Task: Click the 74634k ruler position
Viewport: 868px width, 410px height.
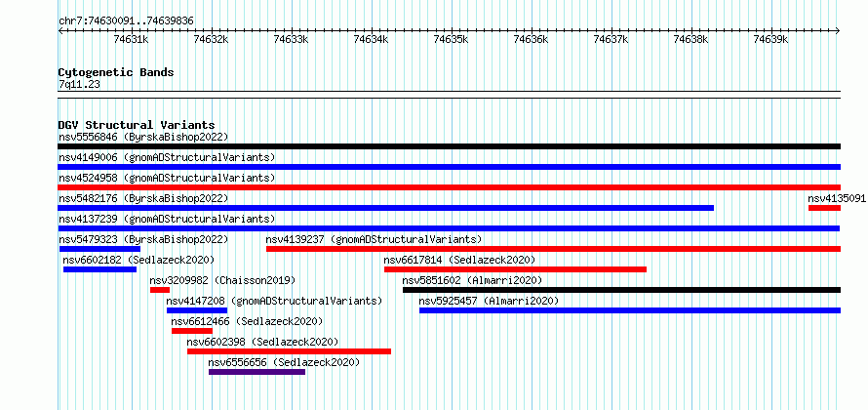Action: pyautogui.click(x=372, y=39)
